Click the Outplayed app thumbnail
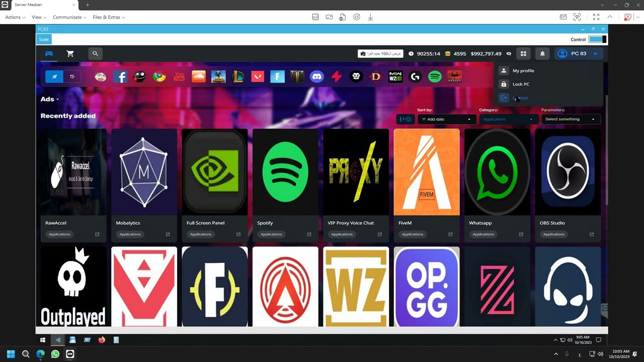 [x=73, y=287]
